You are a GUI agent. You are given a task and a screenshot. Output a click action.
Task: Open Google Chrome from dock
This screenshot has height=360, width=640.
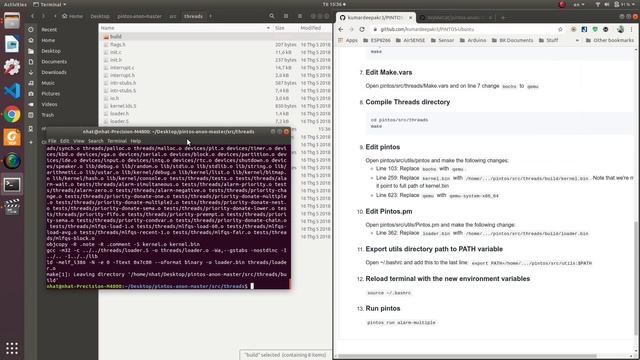coord(11,114)
